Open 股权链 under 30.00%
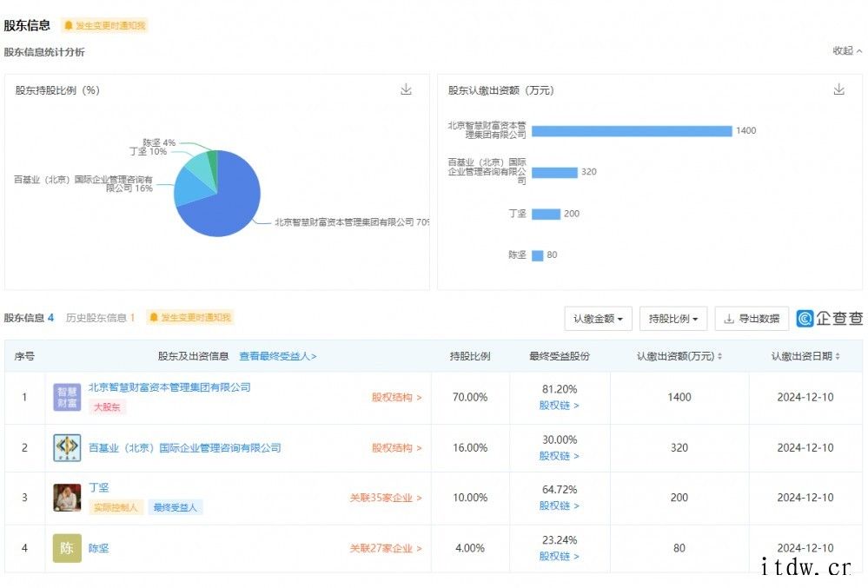 pos(559,456)
